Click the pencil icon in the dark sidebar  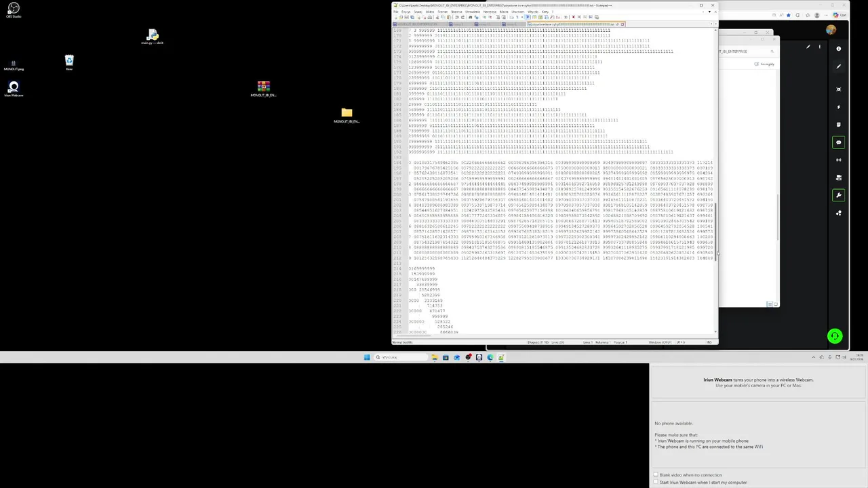click(839, 66)
